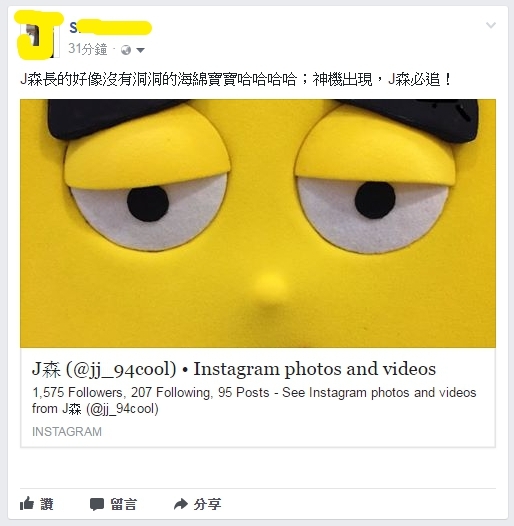Click the 留言 comment button label

(x=124, y=504)
